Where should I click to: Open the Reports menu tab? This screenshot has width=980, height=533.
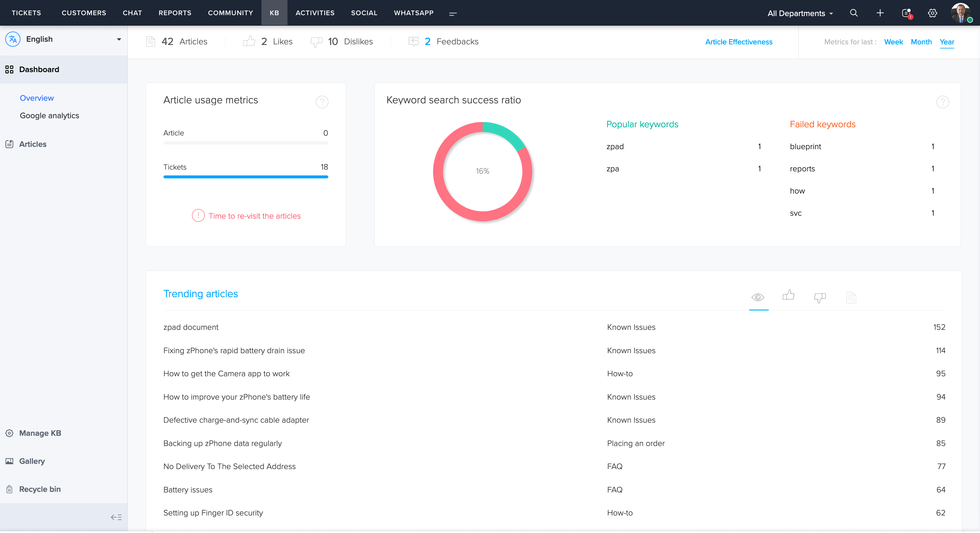coord(175,13)
